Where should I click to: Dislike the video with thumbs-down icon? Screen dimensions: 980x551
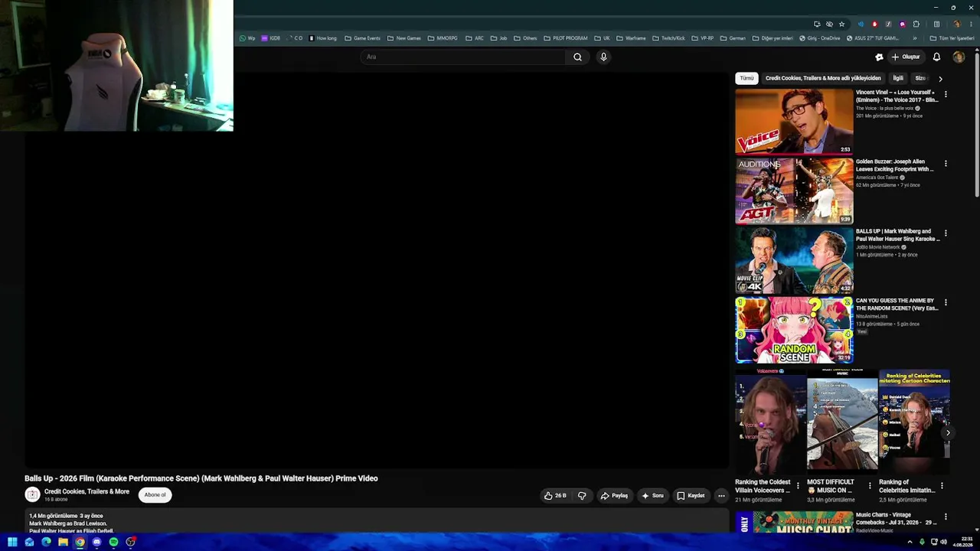click(x=582, y=496)
